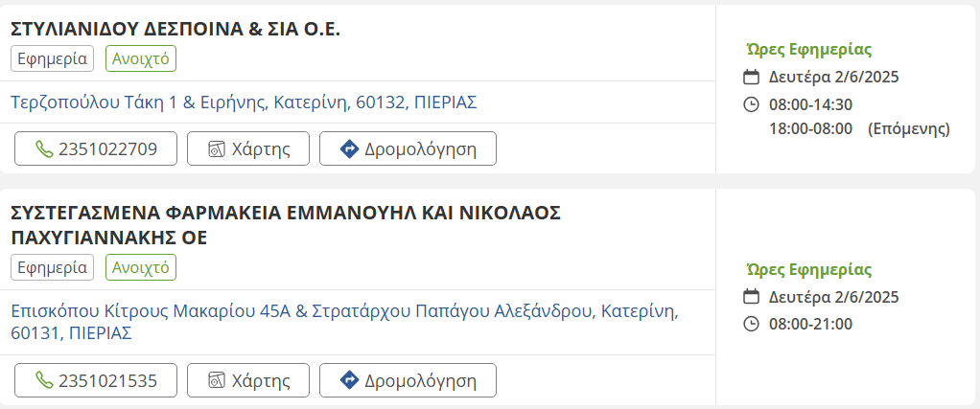Click the map icon in ΣΤΥΛΙΑΝΙΔΟΥ's Χάρτης button

pos(217,149)
